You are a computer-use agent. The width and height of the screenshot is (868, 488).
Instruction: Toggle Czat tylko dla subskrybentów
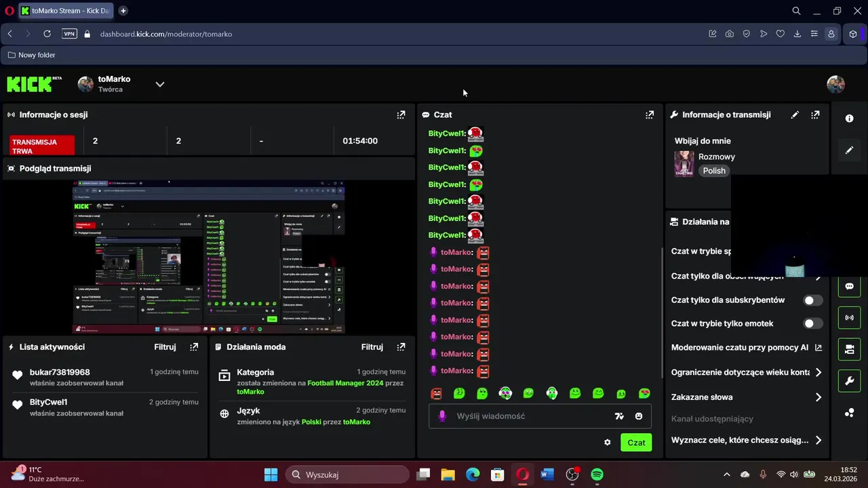pyautogui.click(x=813, y=300)
